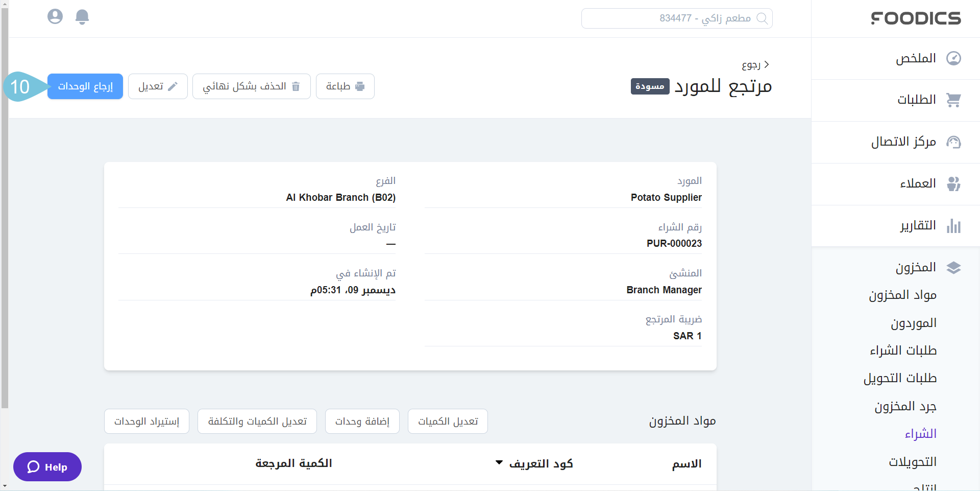Screen dimensions: 980x491
Task: Open the notifications bell
Action: pyautogui.click(x=82, y=17)
